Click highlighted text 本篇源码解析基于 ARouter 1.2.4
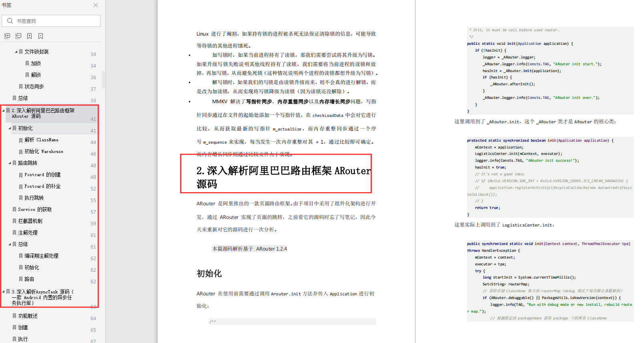 click(x=249, y=249)
